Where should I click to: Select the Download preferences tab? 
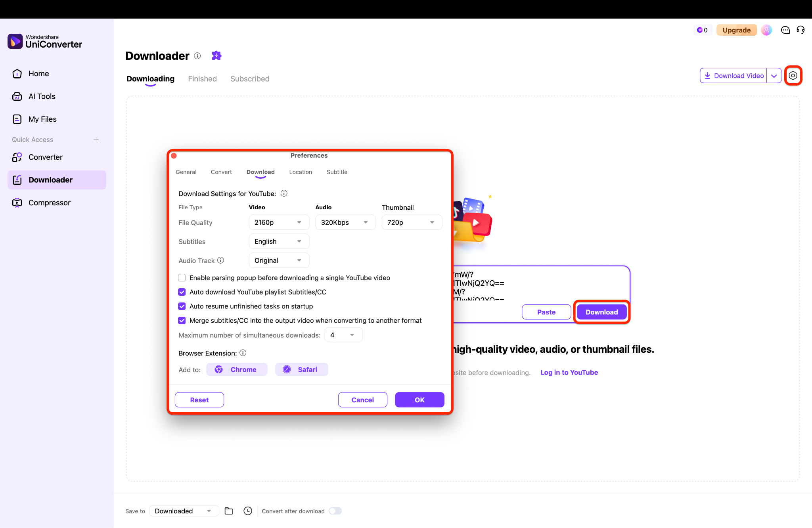pos(260,172)
